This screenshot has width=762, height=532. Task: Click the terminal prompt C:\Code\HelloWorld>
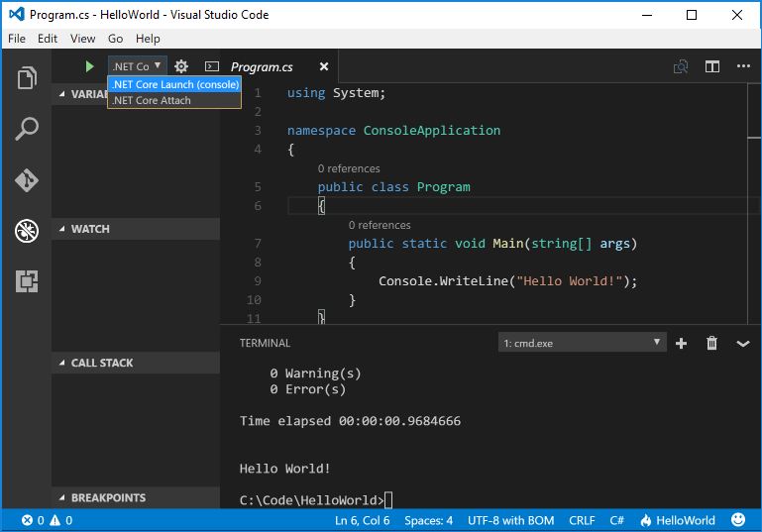click(x=311, y=500)
